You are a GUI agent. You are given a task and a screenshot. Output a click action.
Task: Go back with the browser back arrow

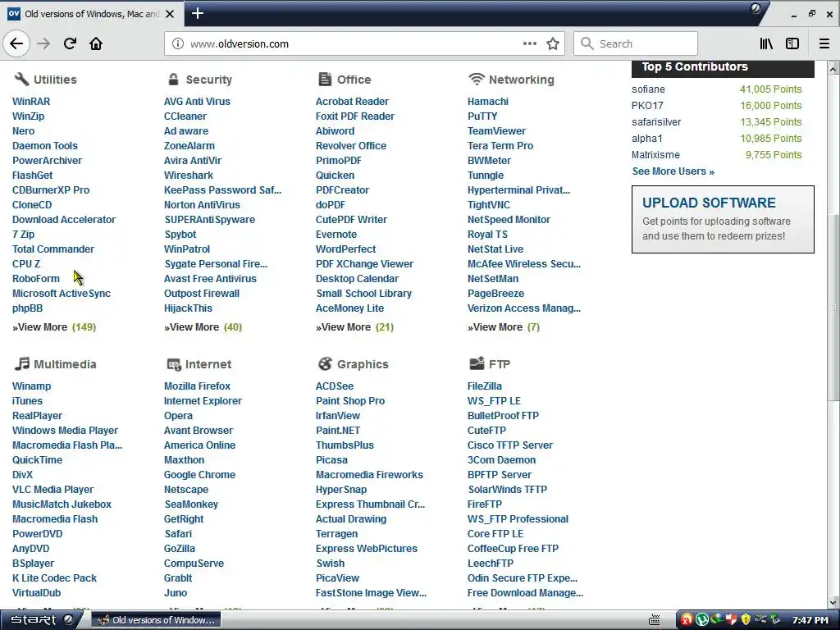[x=16, y=43]
